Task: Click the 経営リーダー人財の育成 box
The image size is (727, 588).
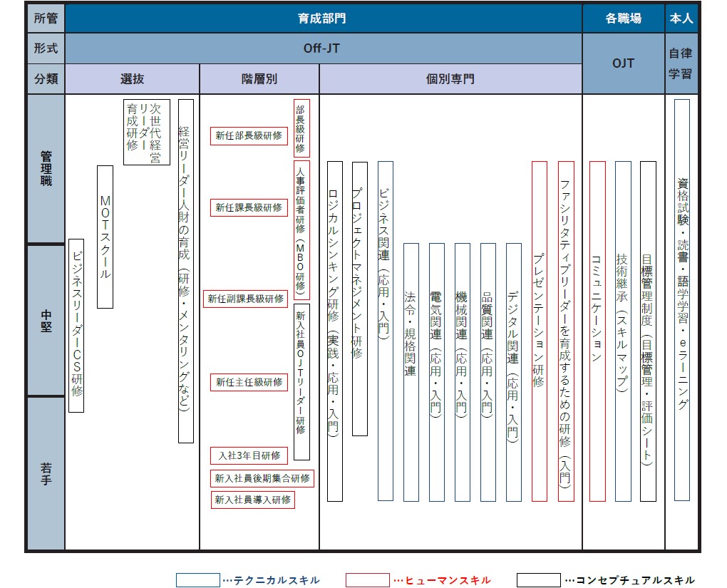Action: 186,271
